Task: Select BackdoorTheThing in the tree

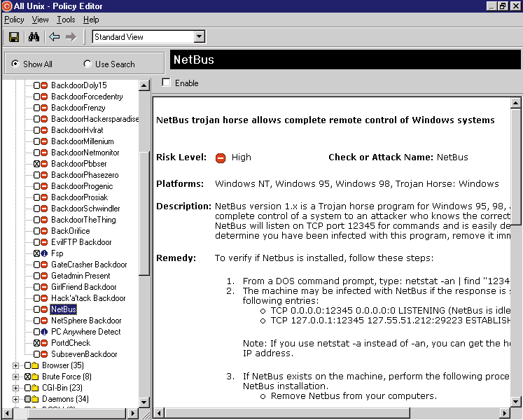Action: point(83,220)
